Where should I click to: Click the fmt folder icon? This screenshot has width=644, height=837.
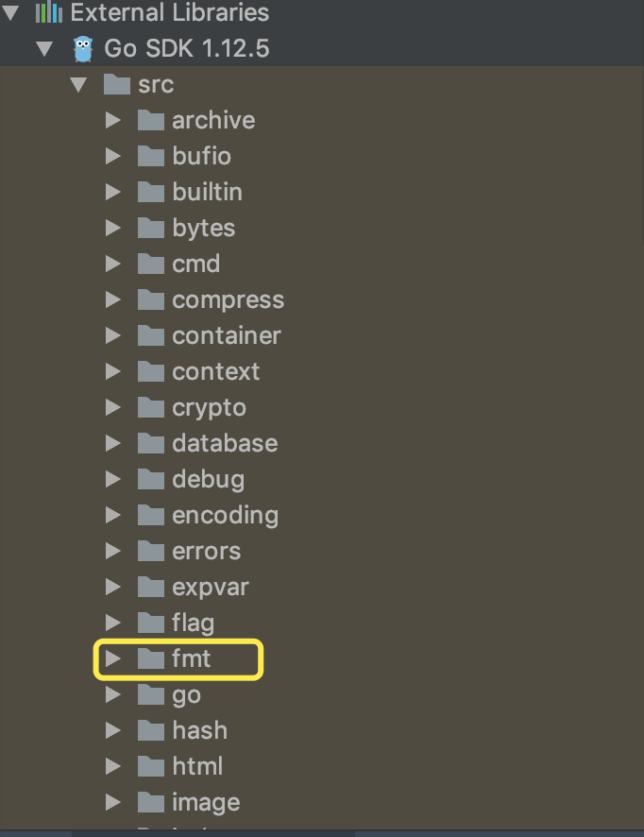(x=151, y=659)
